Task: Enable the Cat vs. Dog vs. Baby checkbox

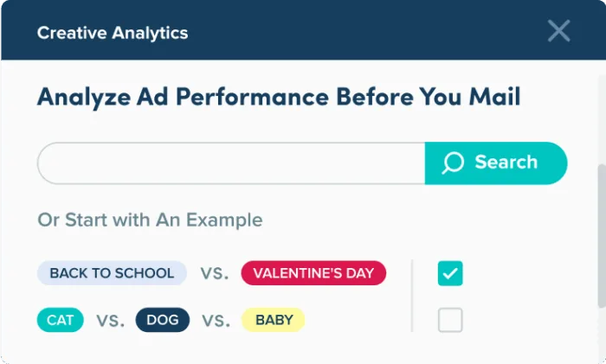Action: coord(450,320)
